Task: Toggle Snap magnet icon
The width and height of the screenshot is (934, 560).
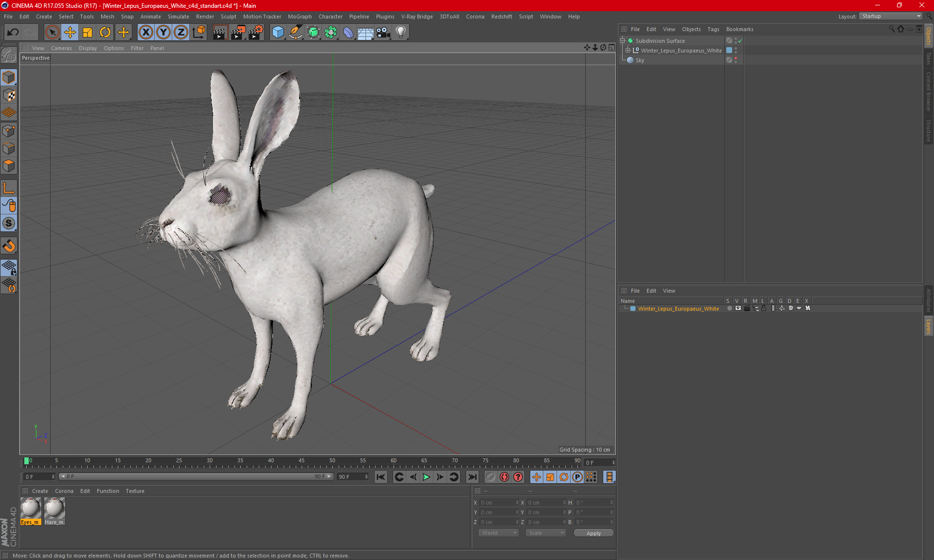Action: tap(9, 246)
